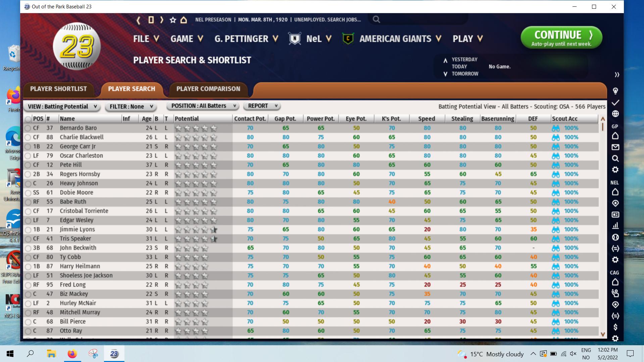Go forward with the right navigation arrow

click(162, 20)
